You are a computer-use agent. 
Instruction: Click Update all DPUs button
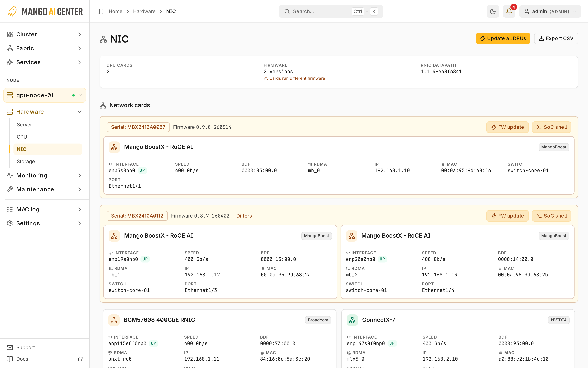coord(503,38)
